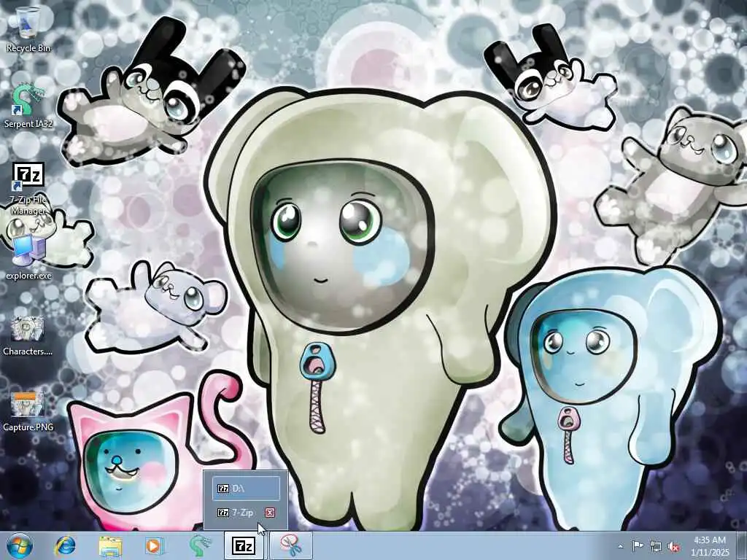Select the Capture.PNG file on desktop
The width and height of the screenshot is (747, 560).
coord(28,411)
